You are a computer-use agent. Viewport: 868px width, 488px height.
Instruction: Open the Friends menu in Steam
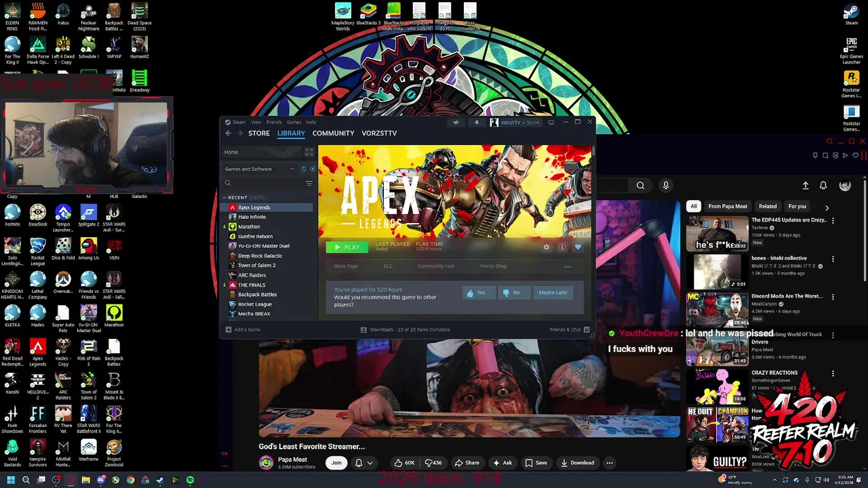pos(273,123)
